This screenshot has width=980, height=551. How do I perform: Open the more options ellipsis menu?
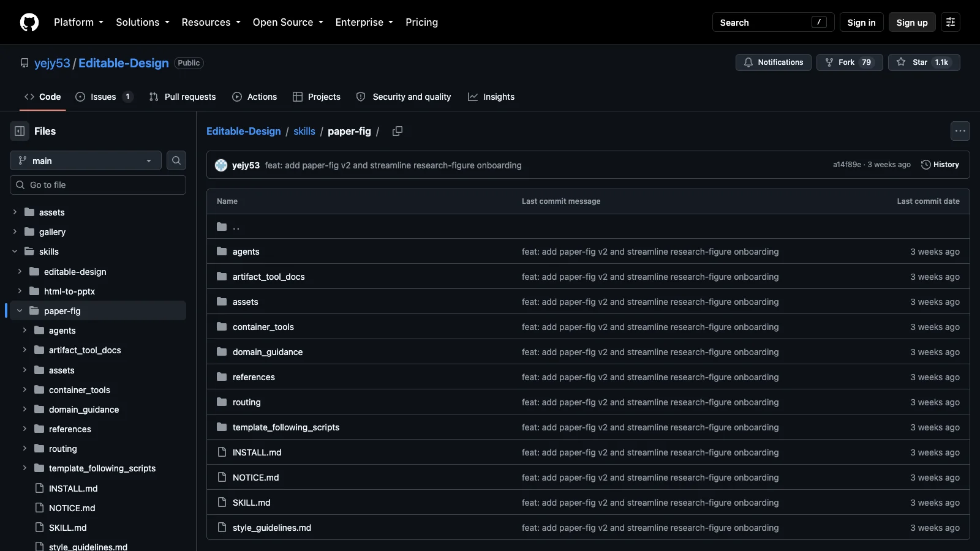pyautogui.click(x=960, y=131)
